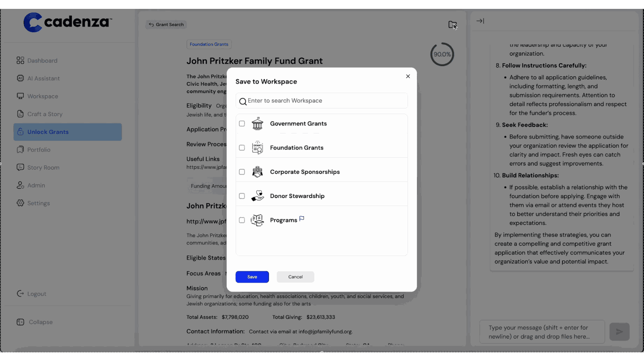Viewport: 644px width, 362px height.
Task: Click the Useful Links heading
Action: coord(203,159)
